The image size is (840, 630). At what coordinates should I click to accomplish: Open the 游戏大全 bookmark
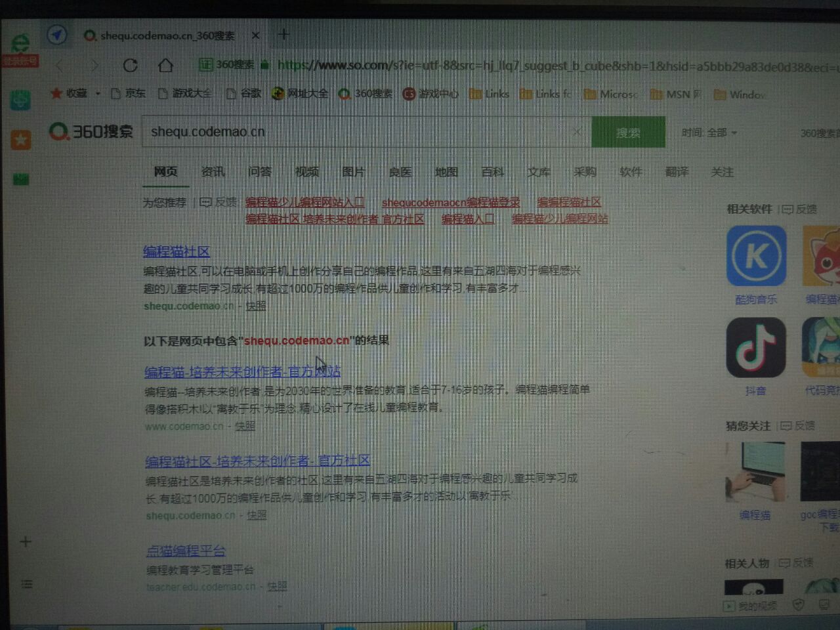(x=185, y=93)
